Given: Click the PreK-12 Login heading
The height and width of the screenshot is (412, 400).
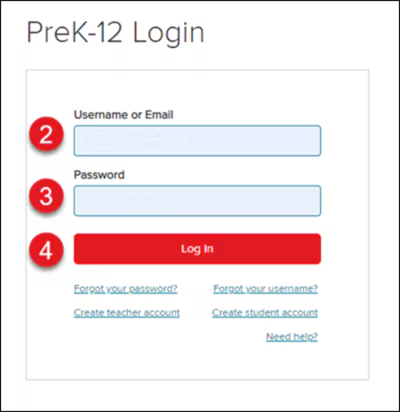Looking at the screenshot, I should pos(115,33).
